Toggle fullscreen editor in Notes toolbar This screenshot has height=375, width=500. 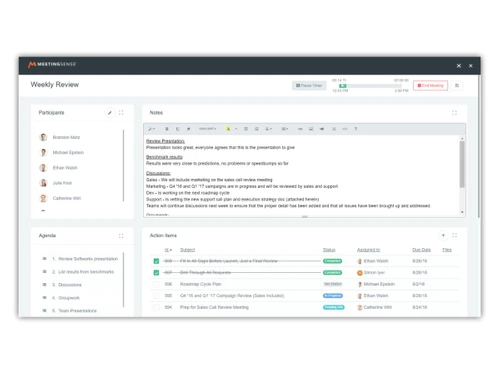point(334,129)
